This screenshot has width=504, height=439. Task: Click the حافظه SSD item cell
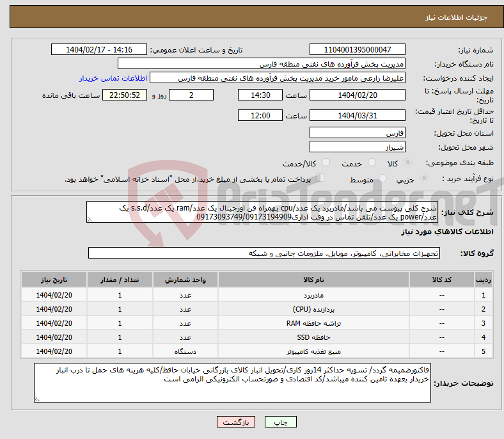[313, 337]
